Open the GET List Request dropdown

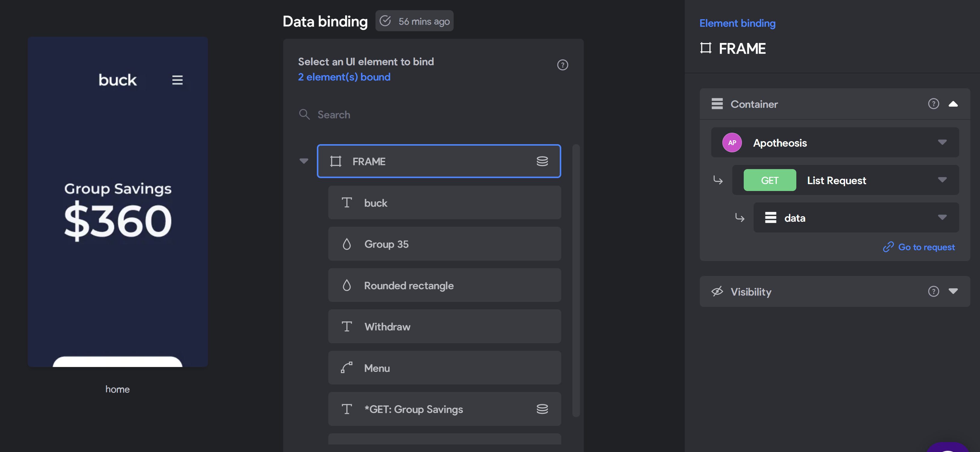click(845, 180)
